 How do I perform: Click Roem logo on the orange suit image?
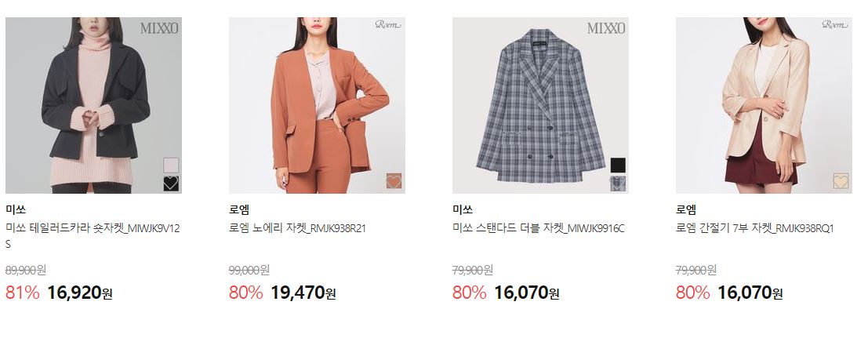(x=388, y=24)
